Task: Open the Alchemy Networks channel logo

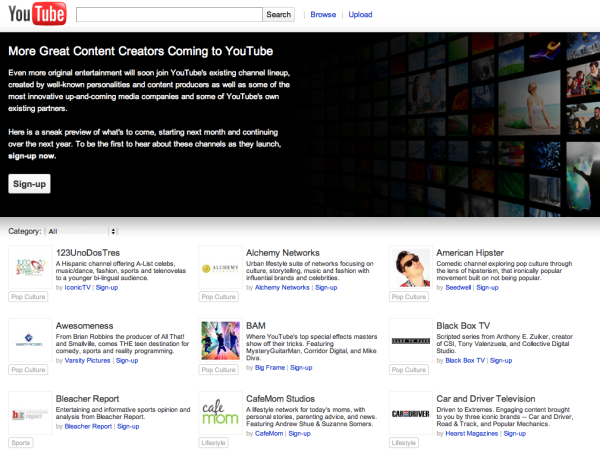Action: point(220,268)
